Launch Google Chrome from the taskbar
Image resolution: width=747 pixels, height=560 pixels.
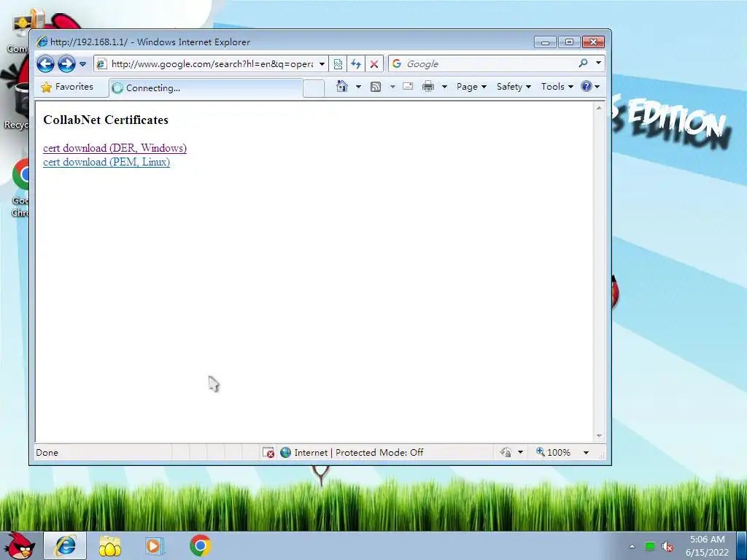pos(200,545)
